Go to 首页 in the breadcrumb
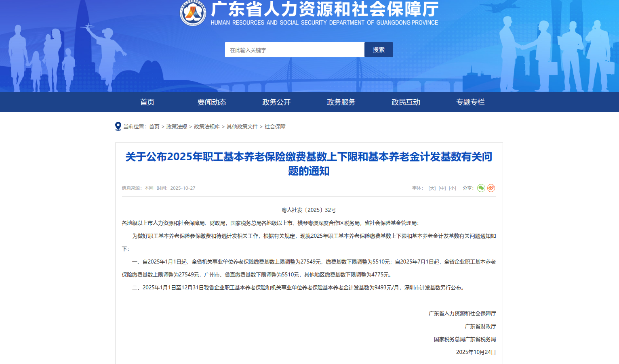Screen dimensions: 619x364 (x=154, y=127)
